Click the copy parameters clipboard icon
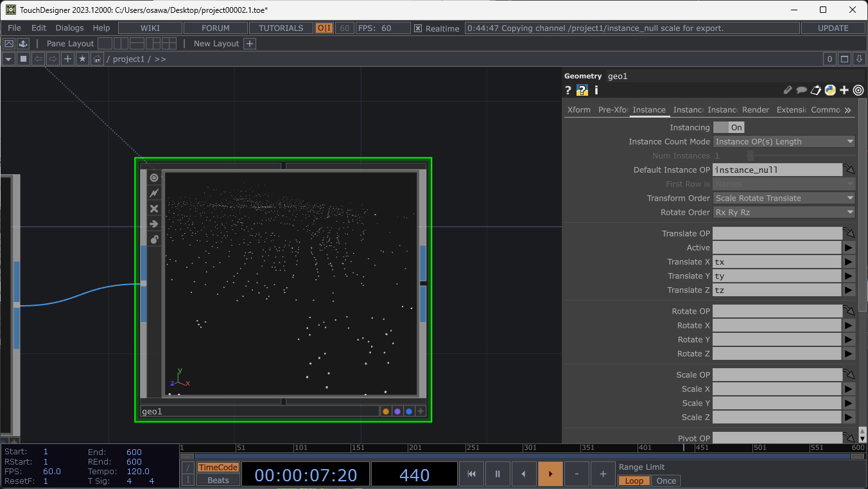The height and width of the screenshot is (489, 868). click(x=816, y=91)
